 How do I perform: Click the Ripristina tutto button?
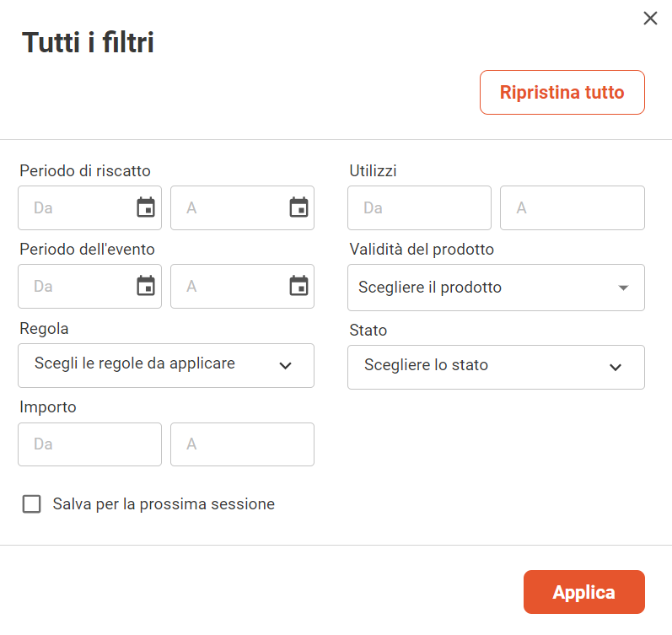(562, 92)
